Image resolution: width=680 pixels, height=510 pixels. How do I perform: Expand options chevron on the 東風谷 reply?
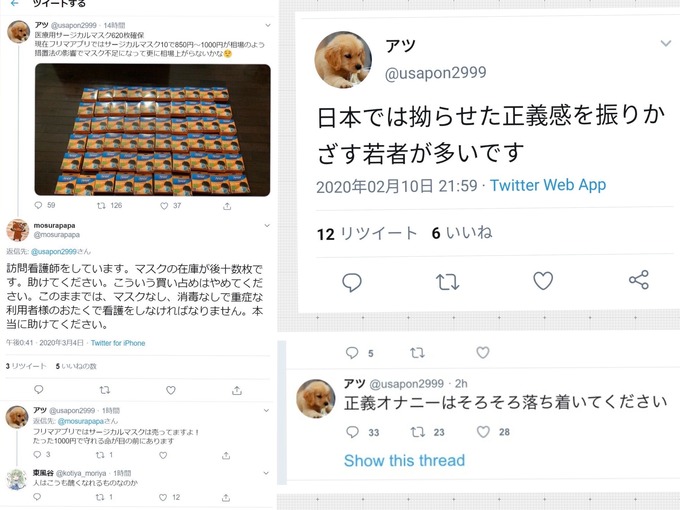(x=266, y=473)
